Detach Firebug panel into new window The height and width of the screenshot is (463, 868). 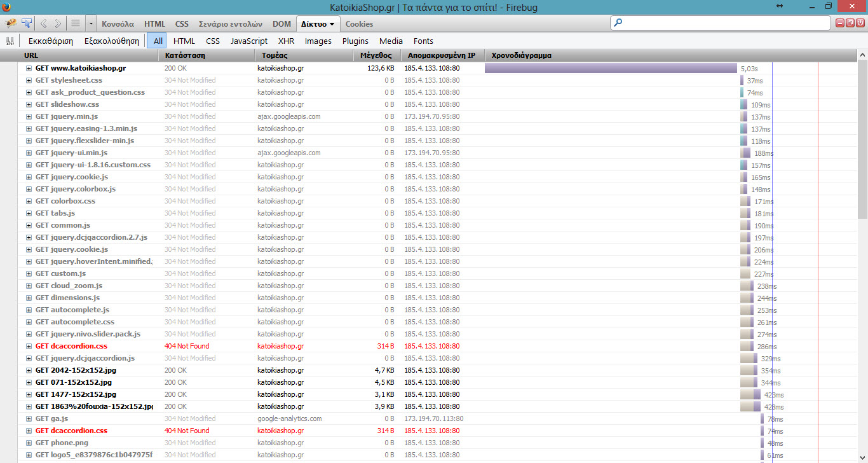click(x=850, y=23)
